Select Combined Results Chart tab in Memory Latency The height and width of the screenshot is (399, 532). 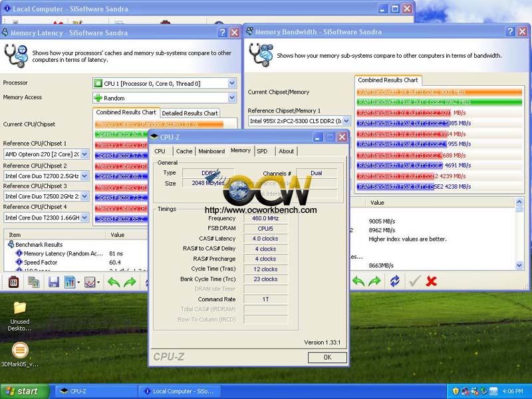(x=126, y=112)
